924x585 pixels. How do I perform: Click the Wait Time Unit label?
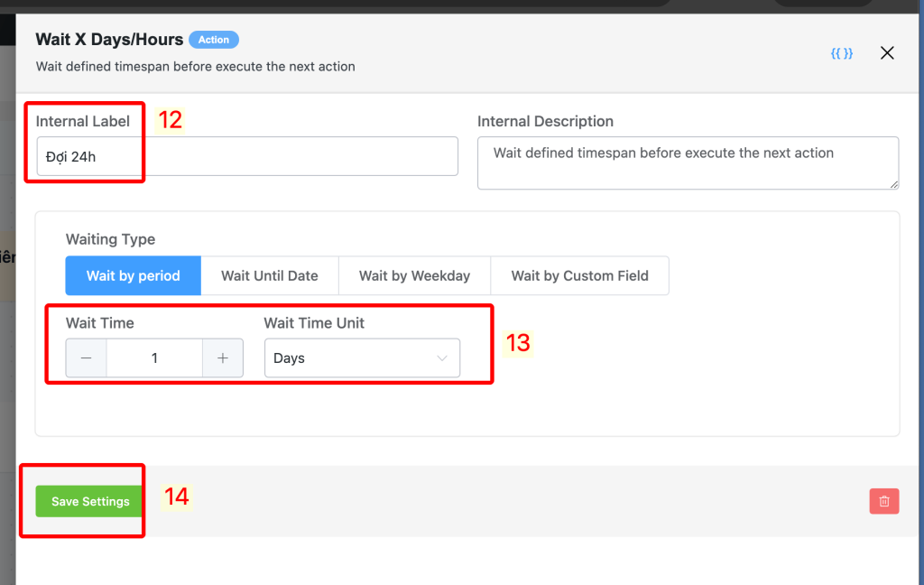coord(314,322)
